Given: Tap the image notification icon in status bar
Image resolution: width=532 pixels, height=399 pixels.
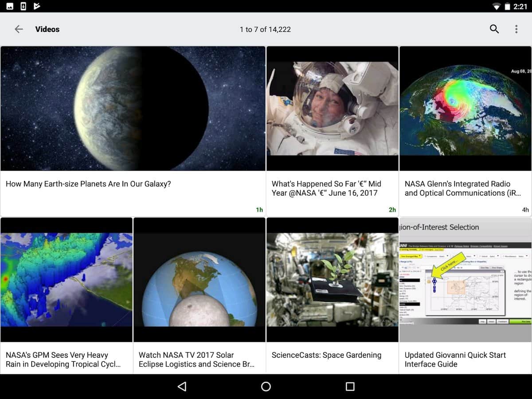Looking at the screenshot, I should coord(10,6).
